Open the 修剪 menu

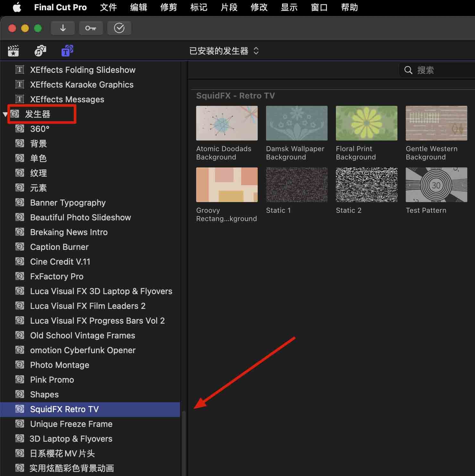169,7
